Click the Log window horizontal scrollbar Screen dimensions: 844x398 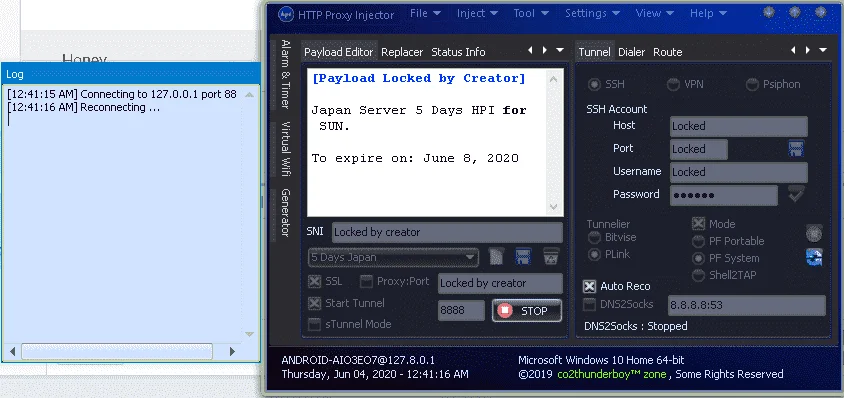coord(117,352)
